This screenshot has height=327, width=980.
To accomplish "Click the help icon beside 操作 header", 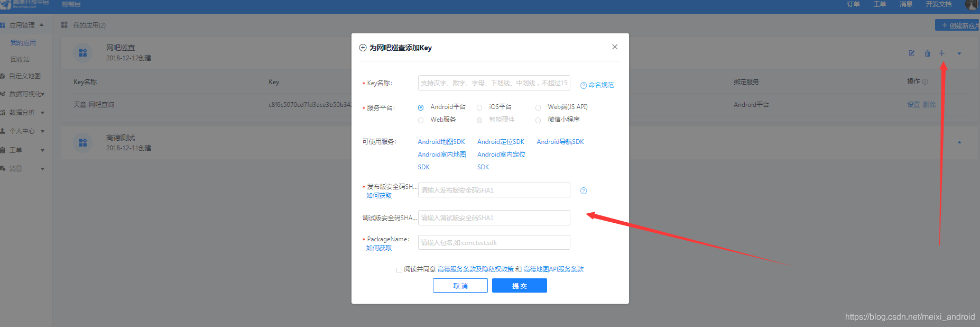I will (925, 82).
